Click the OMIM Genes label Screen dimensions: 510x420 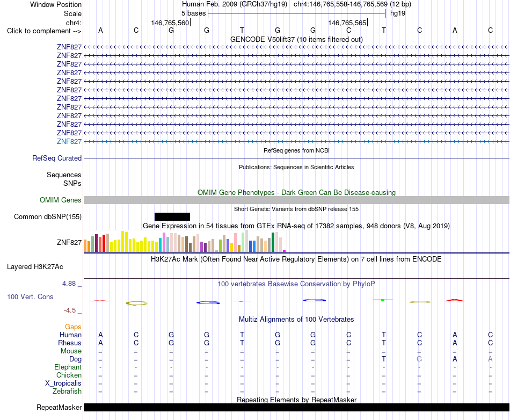click(60, 200)
